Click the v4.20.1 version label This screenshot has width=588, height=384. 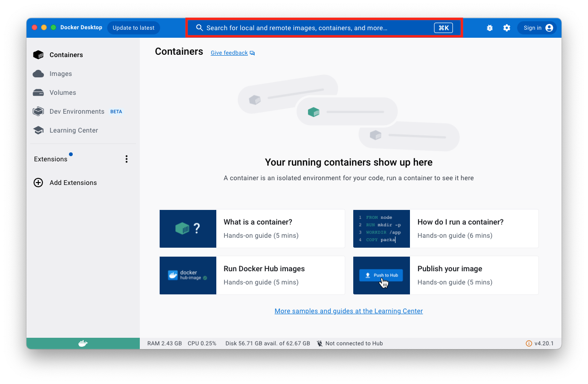coord(544,343)
